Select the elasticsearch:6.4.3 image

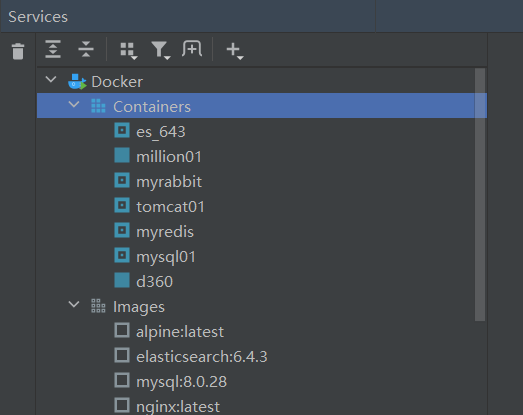pos(202,357)
